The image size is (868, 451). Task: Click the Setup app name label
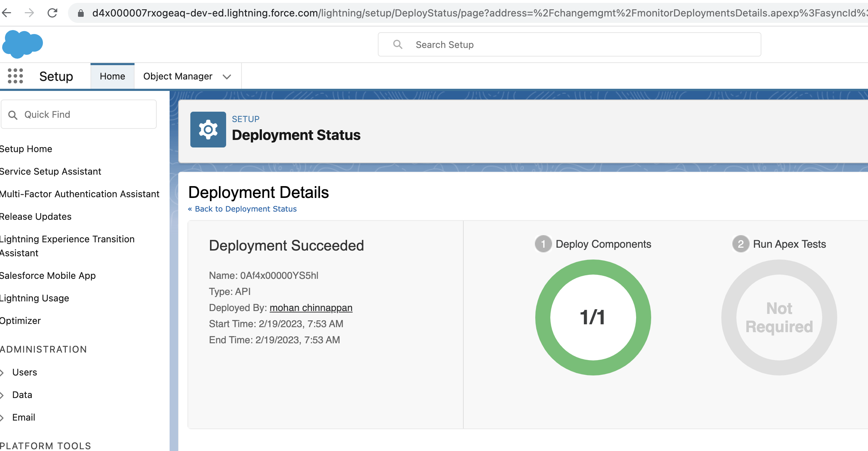[56, 76]
